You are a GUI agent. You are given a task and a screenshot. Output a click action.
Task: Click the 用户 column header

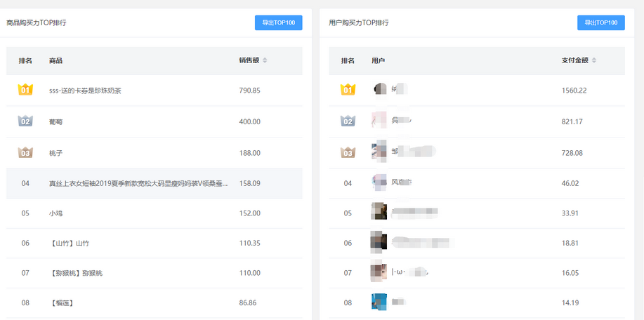pyautogui.click(x=379, y=60)
